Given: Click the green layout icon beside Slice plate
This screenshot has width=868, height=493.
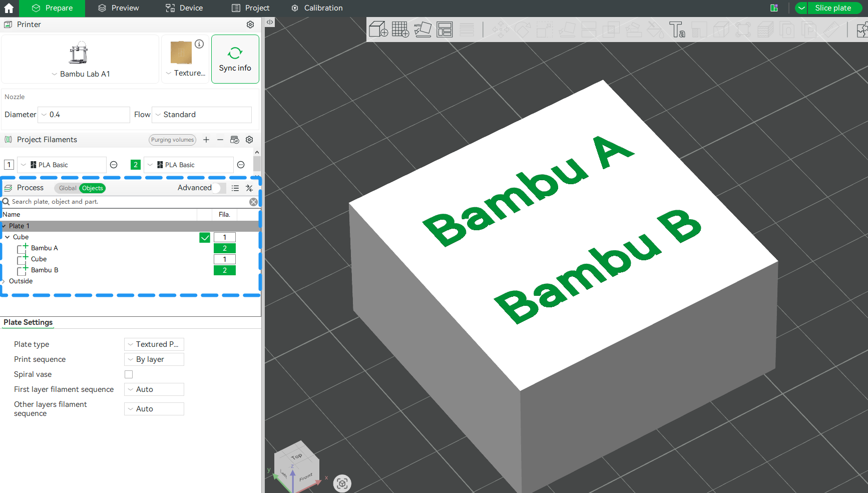Looking at the screenshot, I should coord(774,8).
